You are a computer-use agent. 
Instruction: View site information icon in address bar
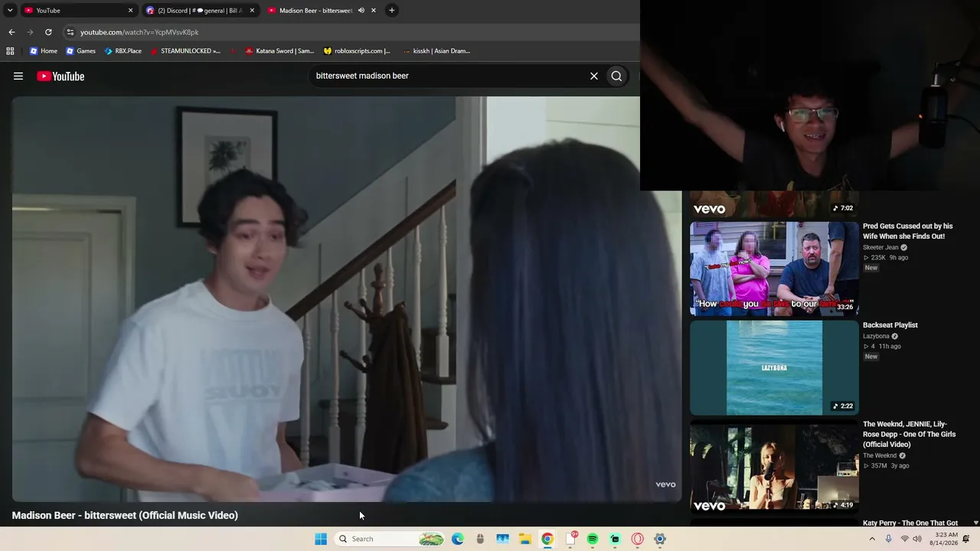pos(70,32)
